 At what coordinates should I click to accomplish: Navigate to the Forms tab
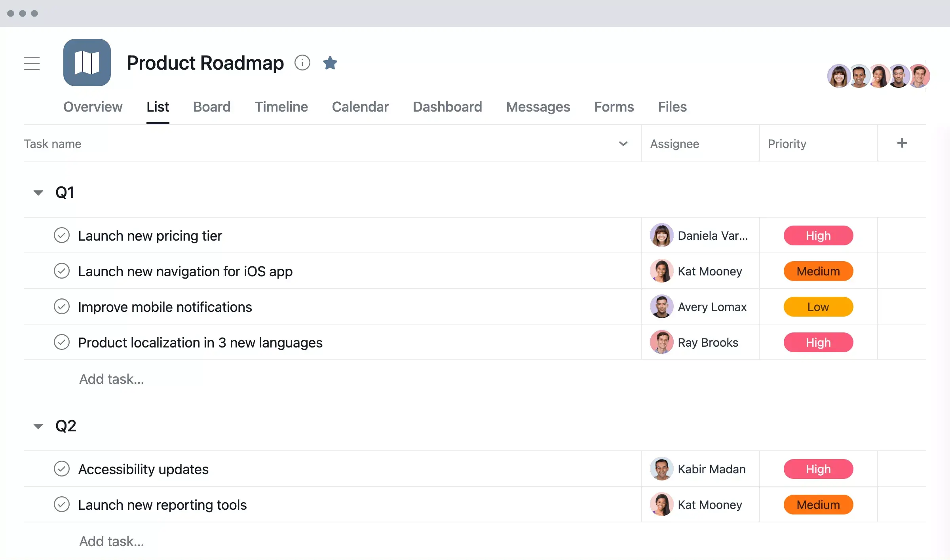[614, 106]
